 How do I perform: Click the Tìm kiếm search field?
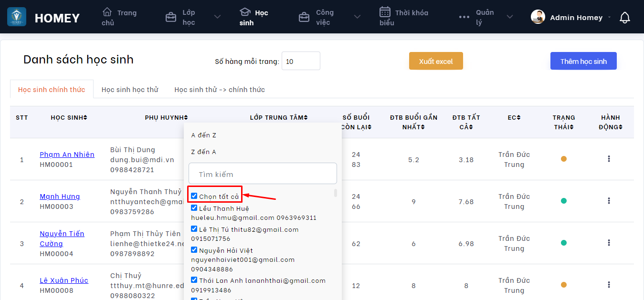pos(263,174)
